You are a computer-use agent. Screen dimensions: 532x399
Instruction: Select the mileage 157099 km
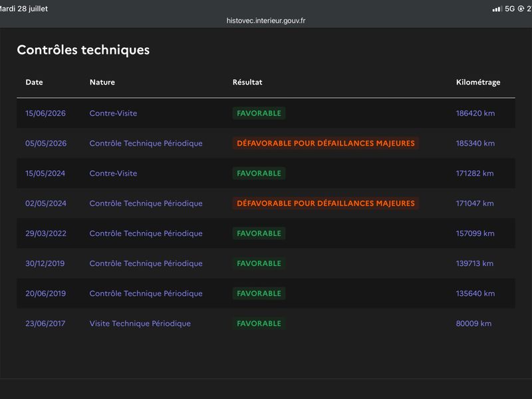(x=475, y=233)
